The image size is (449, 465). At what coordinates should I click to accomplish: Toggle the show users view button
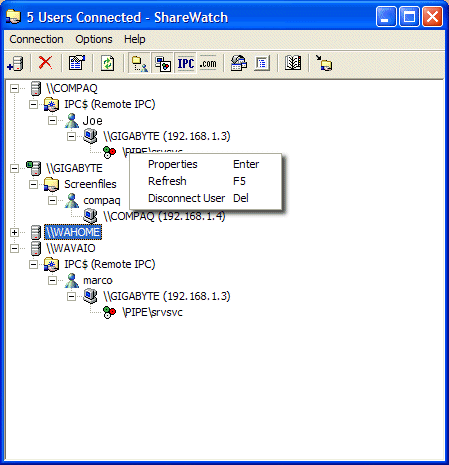140,63
